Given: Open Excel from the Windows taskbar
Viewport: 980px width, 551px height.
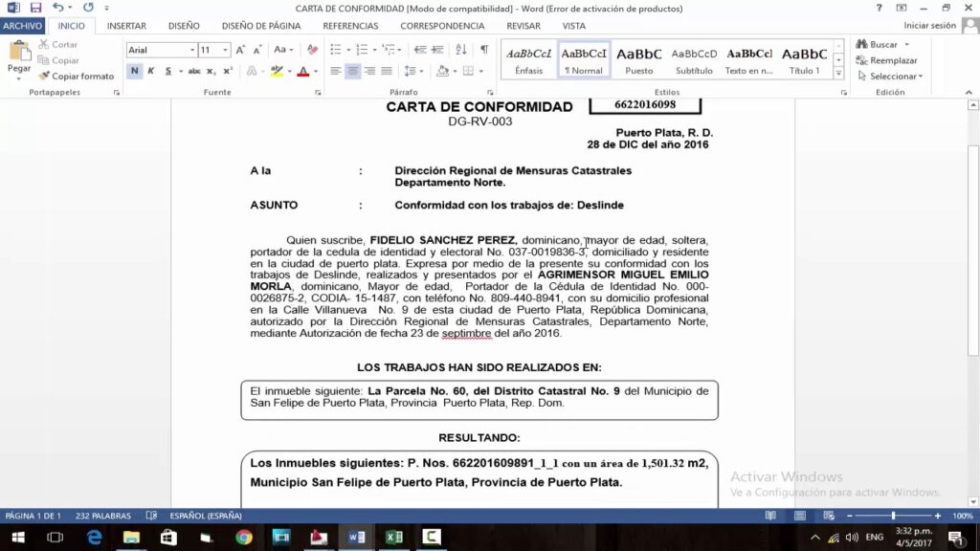Looking at the screenshot, I should (x=393, y=538).
